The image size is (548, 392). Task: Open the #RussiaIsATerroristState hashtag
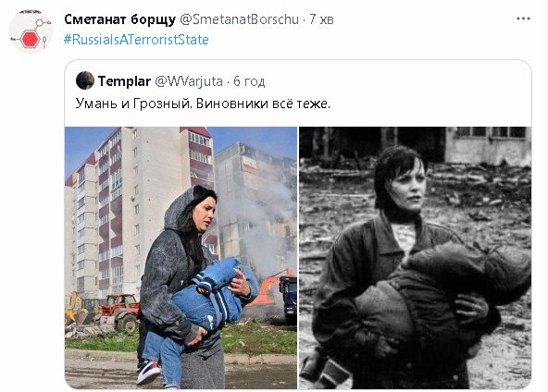[136, 40]
